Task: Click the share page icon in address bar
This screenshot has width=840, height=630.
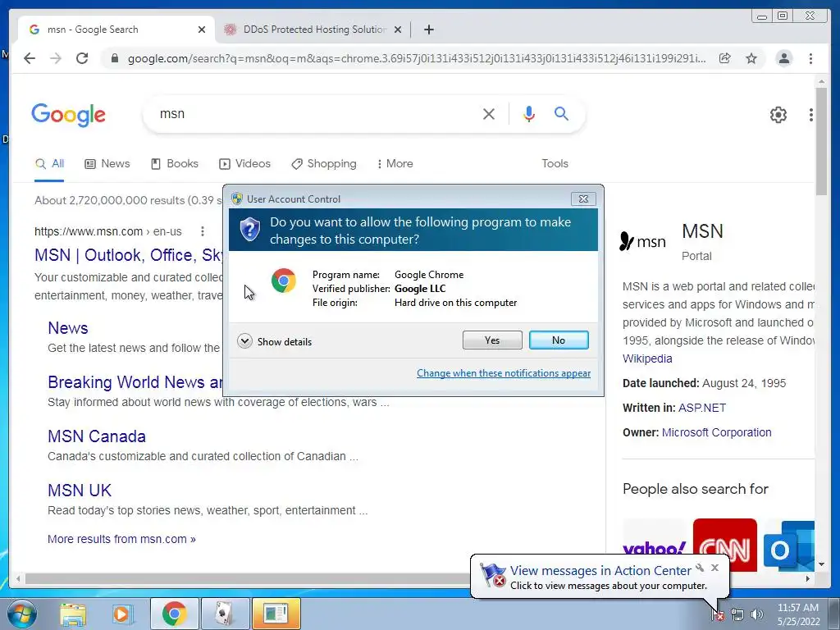Action: 725,58
